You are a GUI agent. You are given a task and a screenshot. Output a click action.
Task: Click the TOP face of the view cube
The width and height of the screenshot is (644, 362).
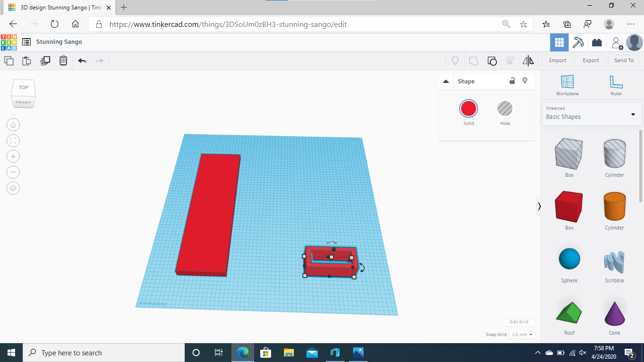point(24,87)
